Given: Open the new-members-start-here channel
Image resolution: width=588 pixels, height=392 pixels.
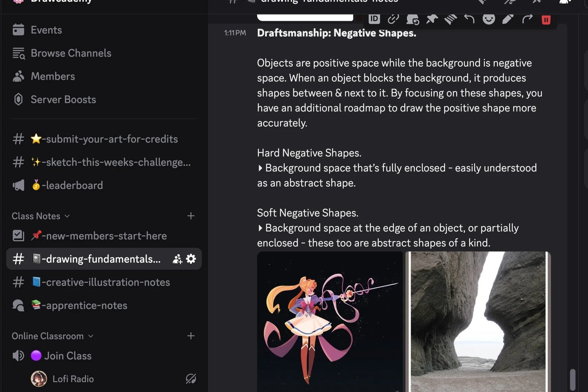Looking at the screenshot, I should [104, 235].
